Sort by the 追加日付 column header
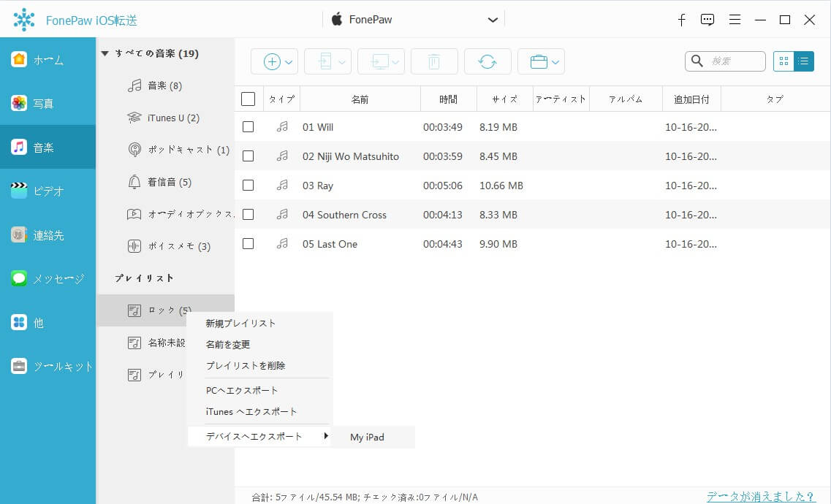 click(x=691, y=99)
